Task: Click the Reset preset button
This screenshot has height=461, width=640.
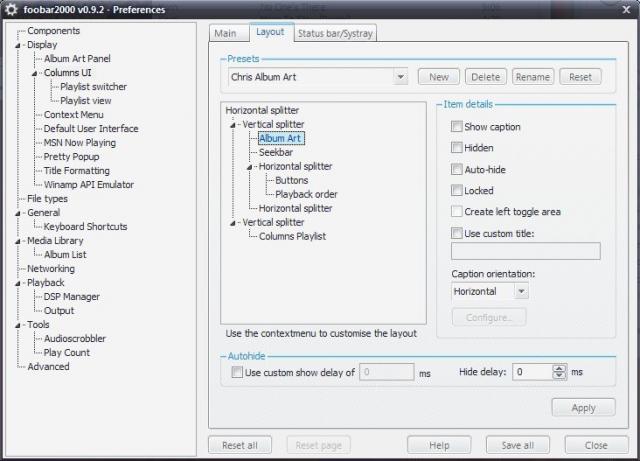Action: click(x=580, y=77)
